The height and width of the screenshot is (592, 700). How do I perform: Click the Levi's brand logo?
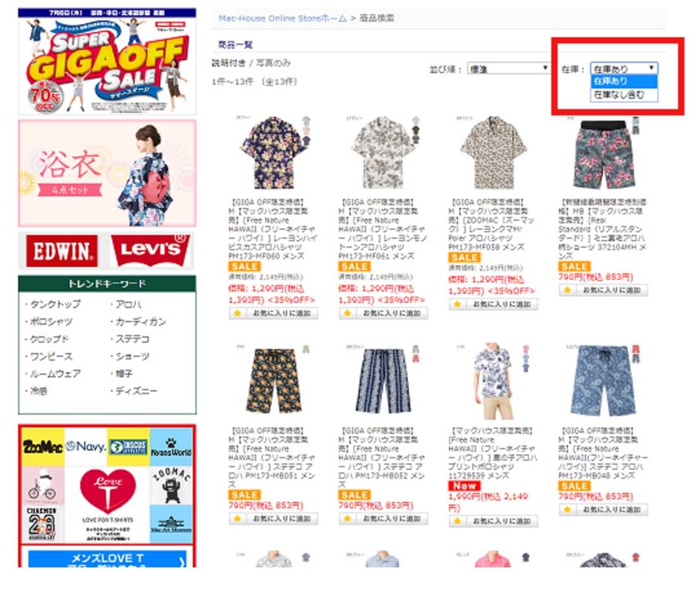(150, 251)
